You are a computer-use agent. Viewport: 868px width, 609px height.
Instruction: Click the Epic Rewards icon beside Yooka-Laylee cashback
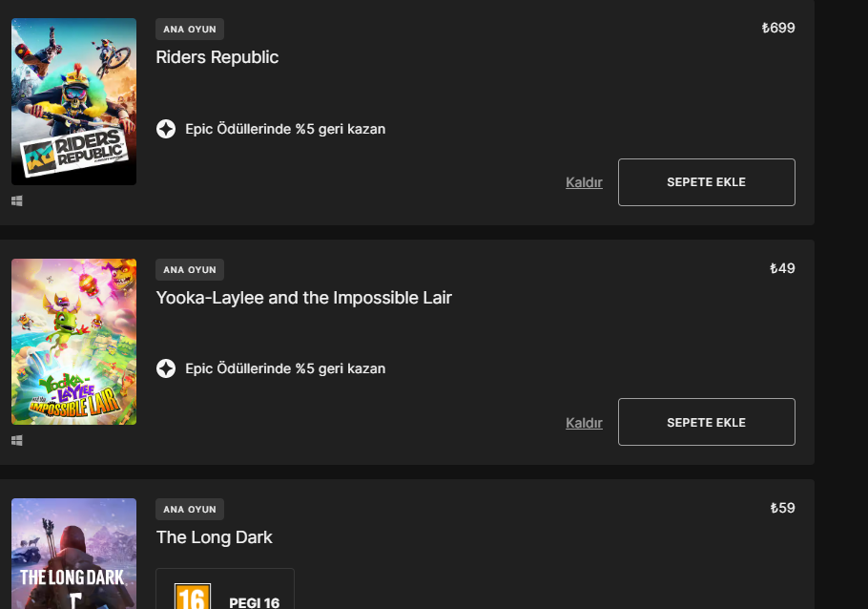click(x=165, y=368)
